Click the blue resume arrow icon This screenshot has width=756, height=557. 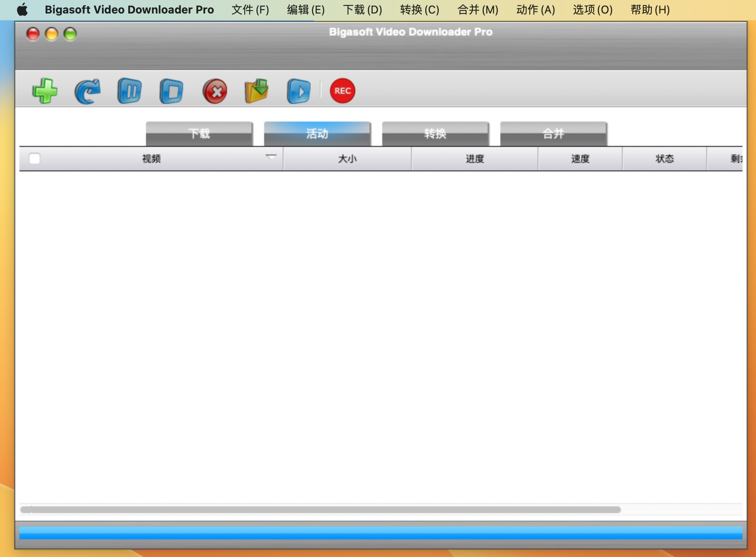coord(87,91)
